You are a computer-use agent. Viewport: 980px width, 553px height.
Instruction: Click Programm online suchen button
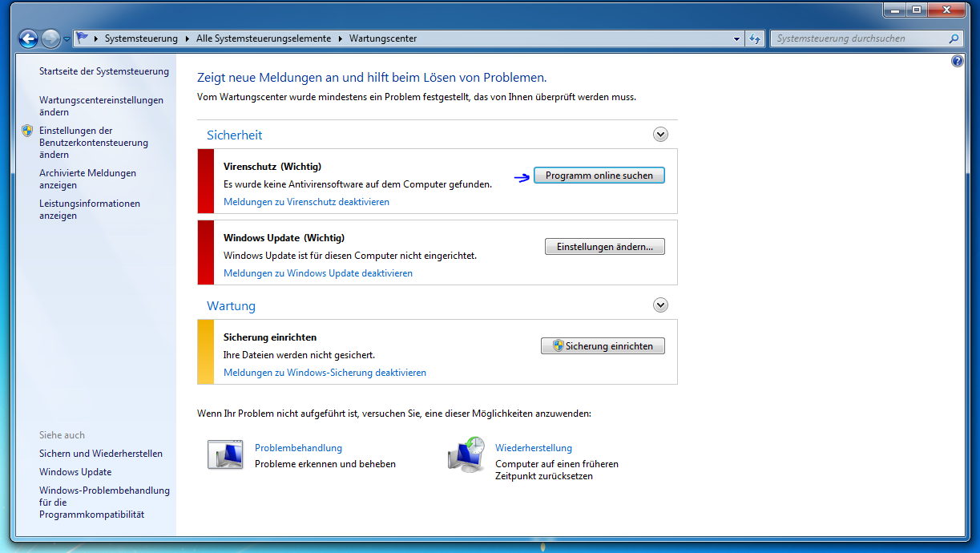599,176
